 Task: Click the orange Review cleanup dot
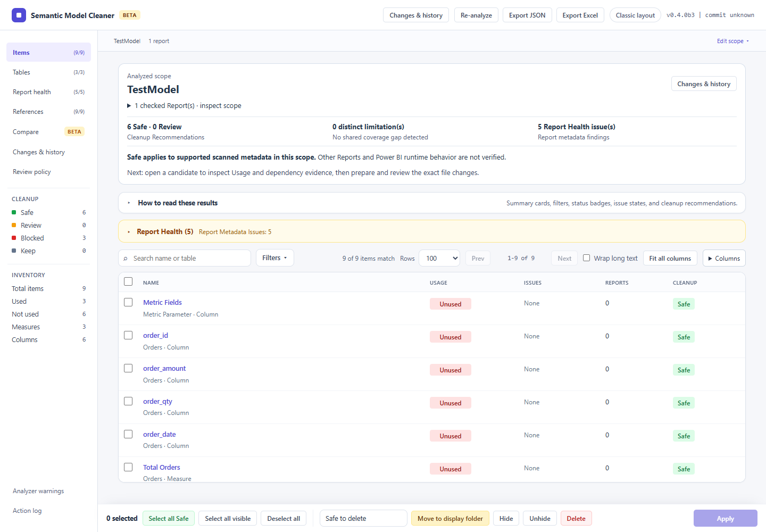click(x=14, y=225)
